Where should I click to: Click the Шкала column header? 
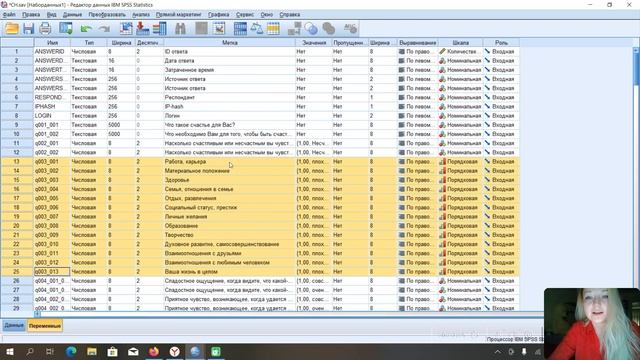click(x=460, y=42)
